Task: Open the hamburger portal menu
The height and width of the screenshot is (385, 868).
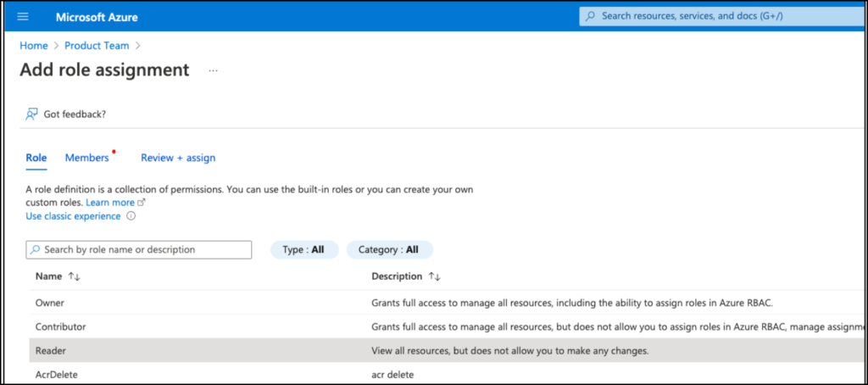Action: pyautogui.click(x=23, y=17)
